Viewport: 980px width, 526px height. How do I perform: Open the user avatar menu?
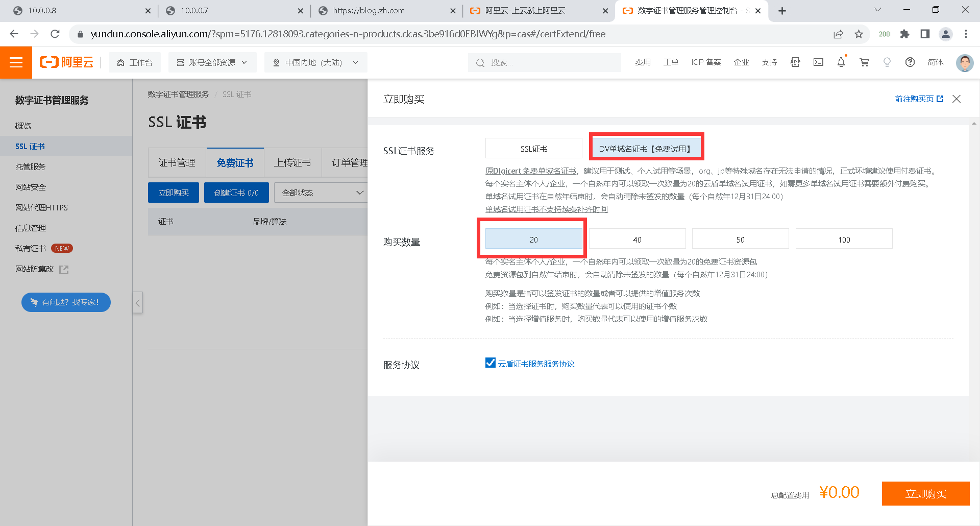tap(964, 62)
